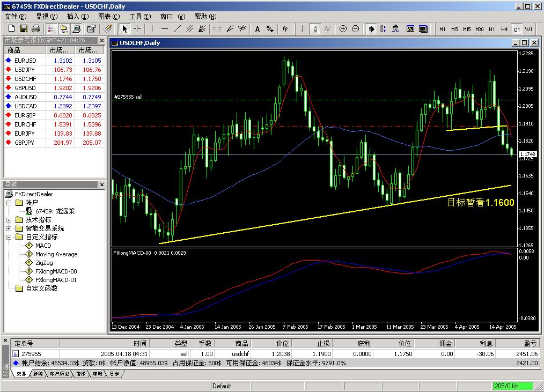Click the 目标暂看1.1600 chart label

point(481,202)
